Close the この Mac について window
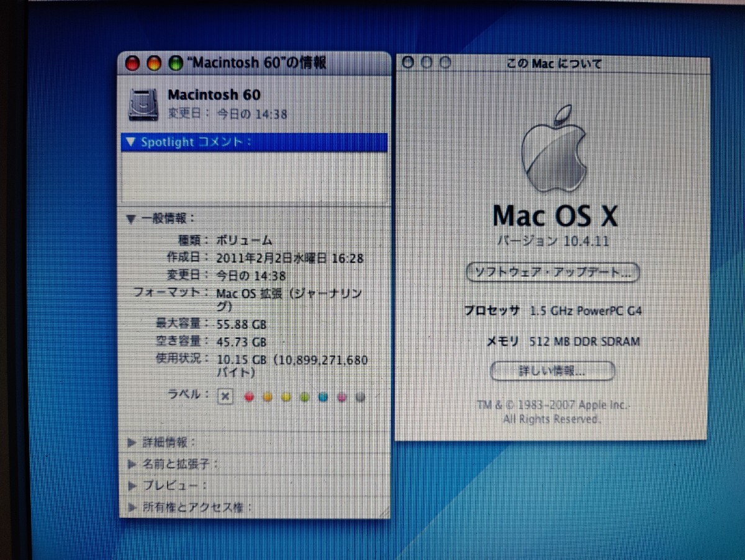The height and width of the screenshot is (560, 745). 408,62
